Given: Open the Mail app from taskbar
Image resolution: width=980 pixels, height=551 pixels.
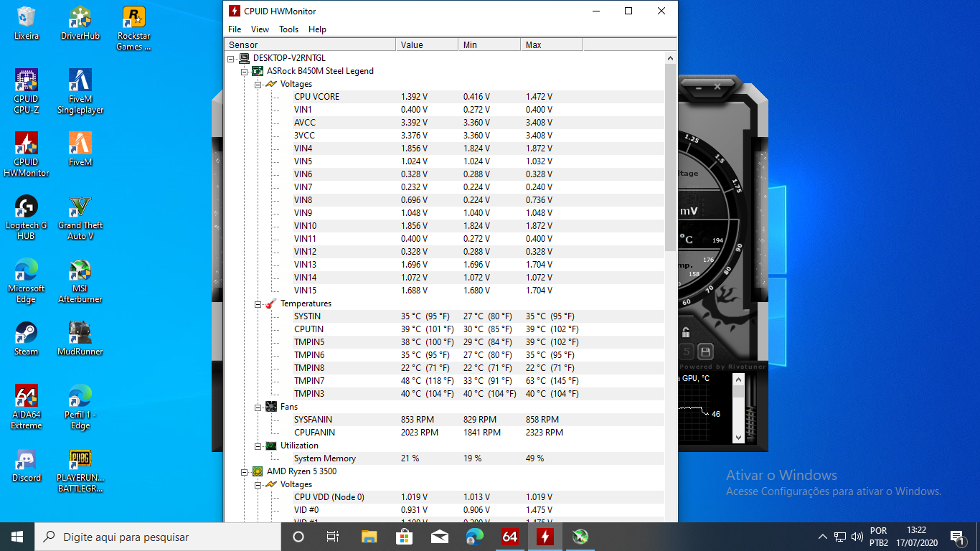Looking at the screenshot, I should (x=440, y=537).
